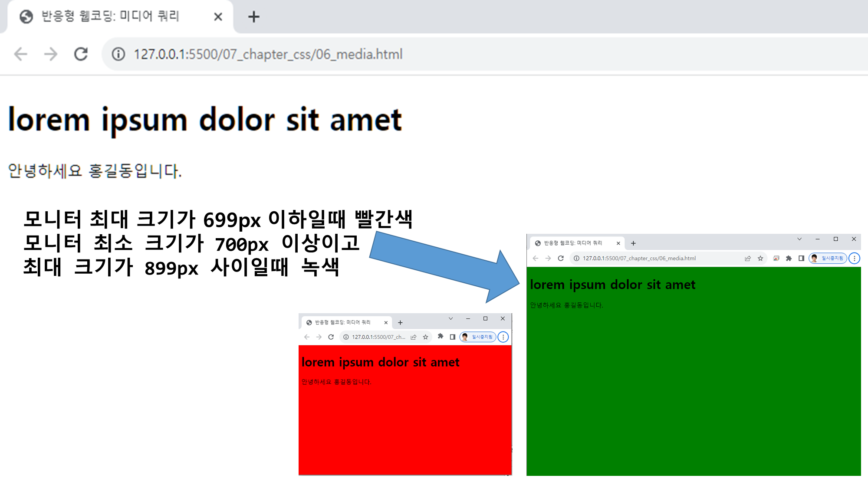Reload the page in the large main browser
The width and height of the screenshot is (868, 488).
pos(81,54)
